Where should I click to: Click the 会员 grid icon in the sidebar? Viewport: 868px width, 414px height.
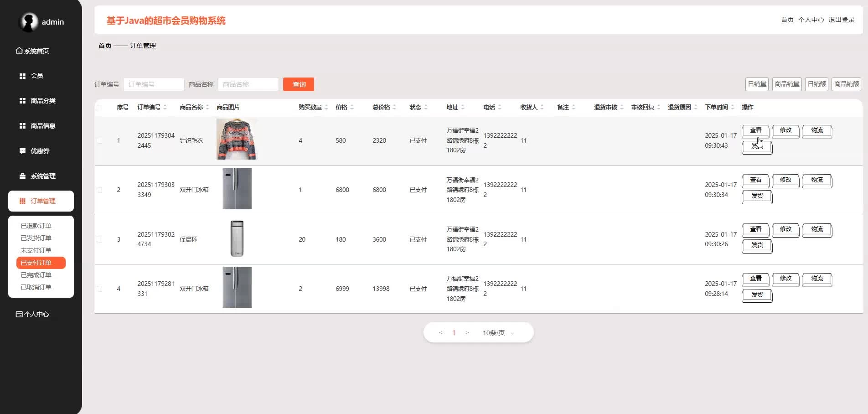pyautogui.click(x=22, y=76)
